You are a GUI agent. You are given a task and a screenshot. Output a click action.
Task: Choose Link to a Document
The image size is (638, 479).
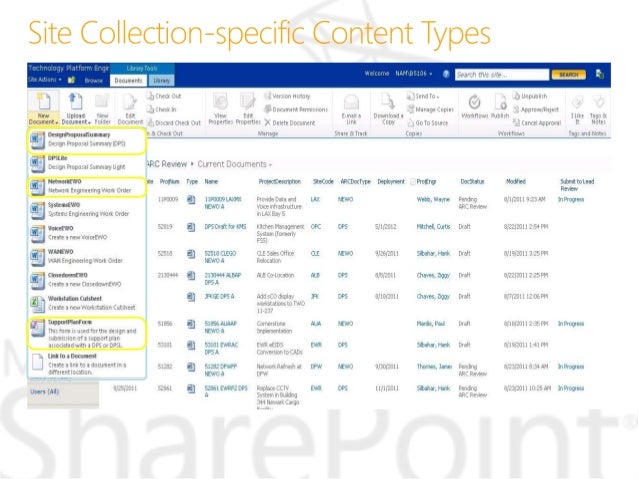click(x=87, y=364)
